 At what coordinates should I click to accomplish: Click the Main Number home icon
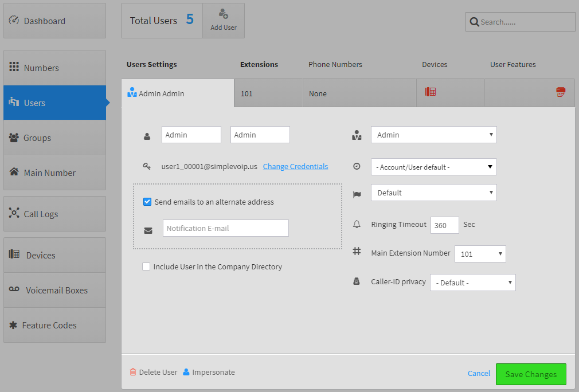pyautogui.click(x=14, y=171)
